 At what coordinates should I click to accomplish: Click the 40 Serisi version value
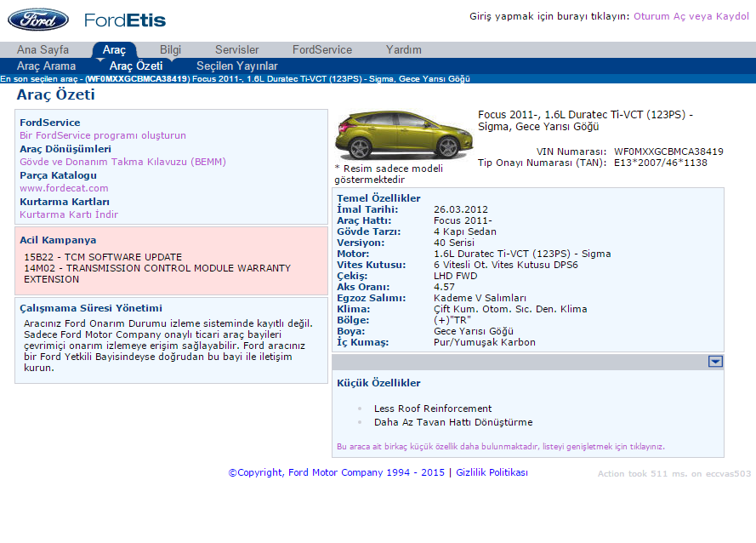click(x=454, y=243)
